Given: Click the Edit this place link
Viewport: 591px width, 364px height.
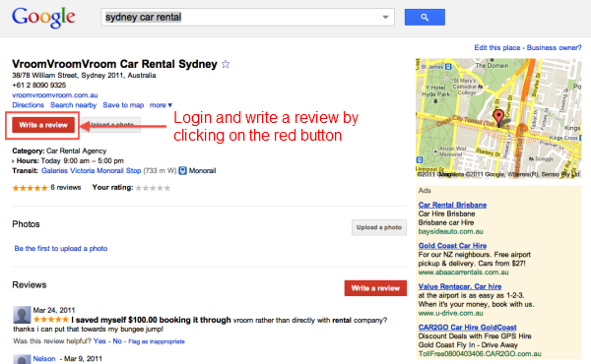Looking at the screenshot, I should 497,48.
